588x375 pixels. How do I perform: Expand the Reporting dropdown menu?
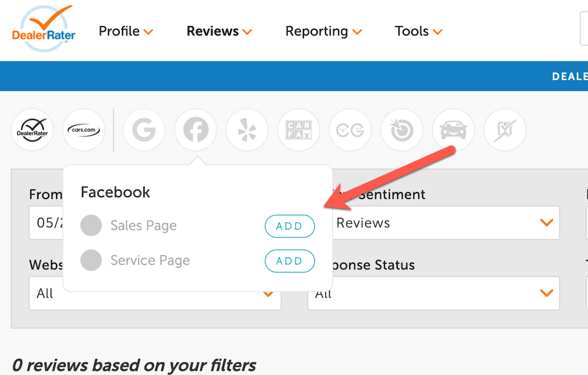[323, 31]
